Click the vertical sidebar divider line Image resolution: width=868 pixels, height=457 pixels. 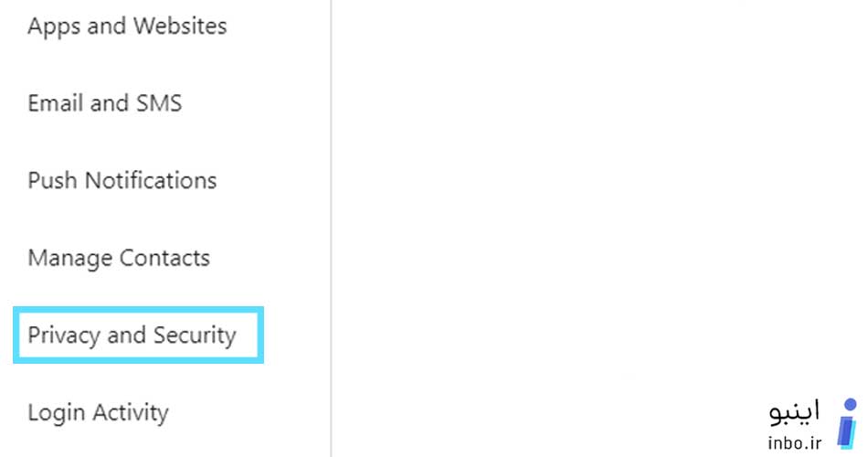click(x=331, y=228)
